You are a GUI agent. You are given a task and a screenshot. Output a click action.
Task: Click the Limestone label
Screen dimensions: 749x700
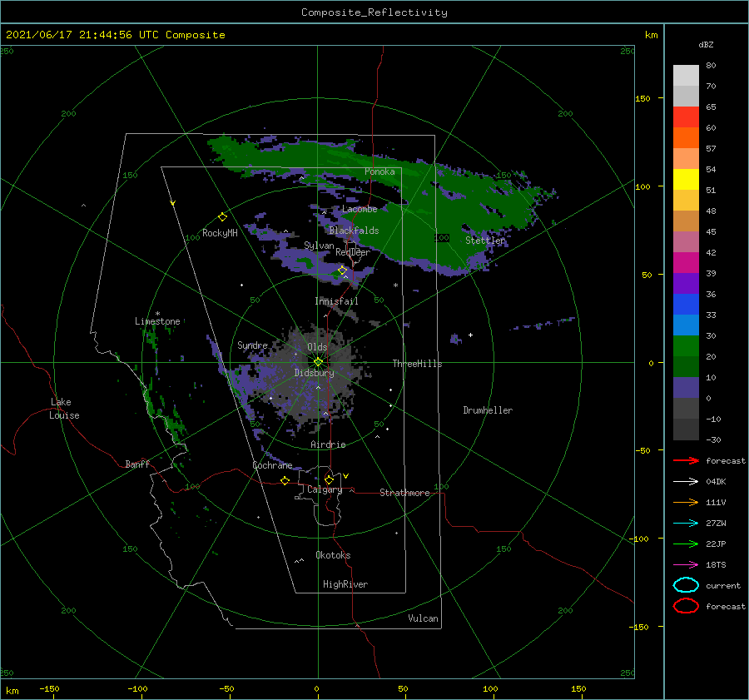[157, 321]
